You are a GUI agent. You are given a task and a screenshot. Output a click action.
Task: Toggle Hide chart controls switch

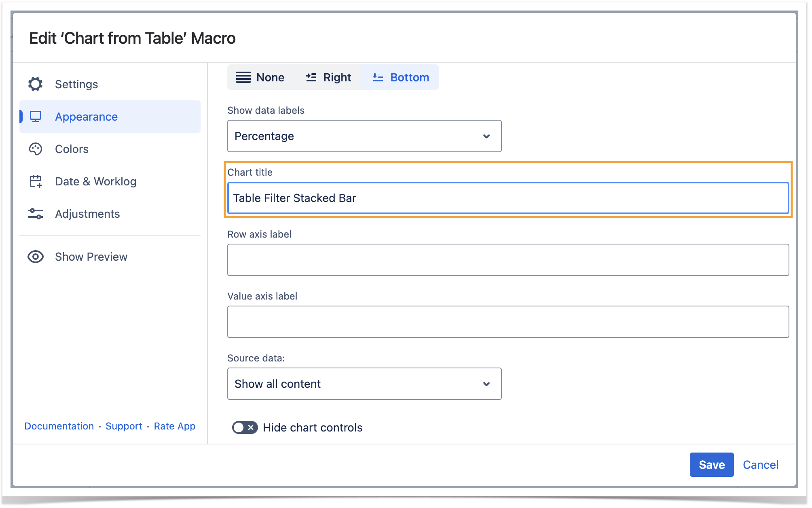point(245,427)
